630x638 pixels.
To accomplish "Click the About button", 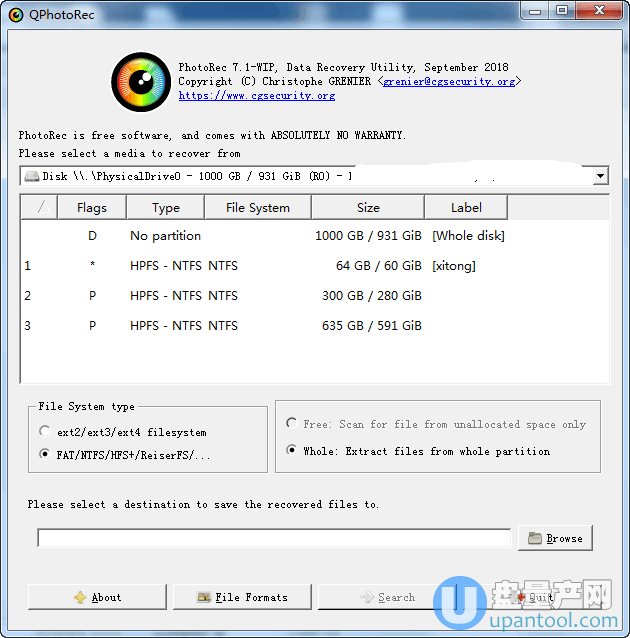I will pos(97,597).
